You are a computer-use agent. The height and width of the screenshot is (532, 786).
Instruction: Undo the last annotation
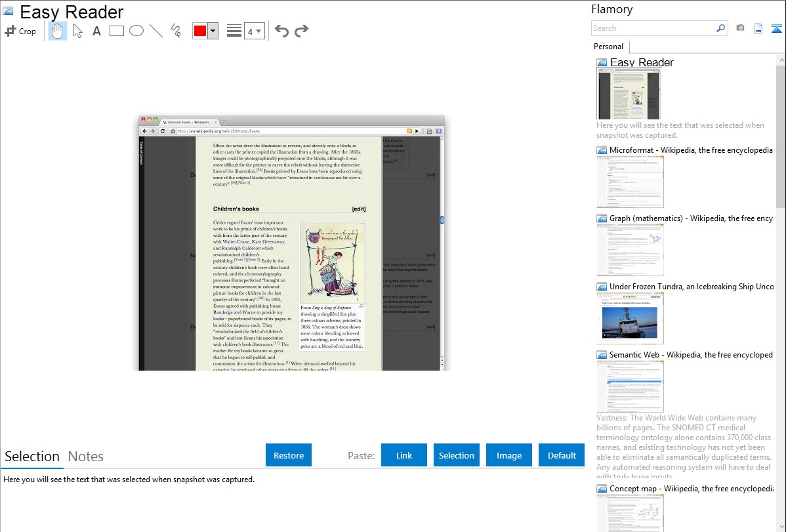281,31
